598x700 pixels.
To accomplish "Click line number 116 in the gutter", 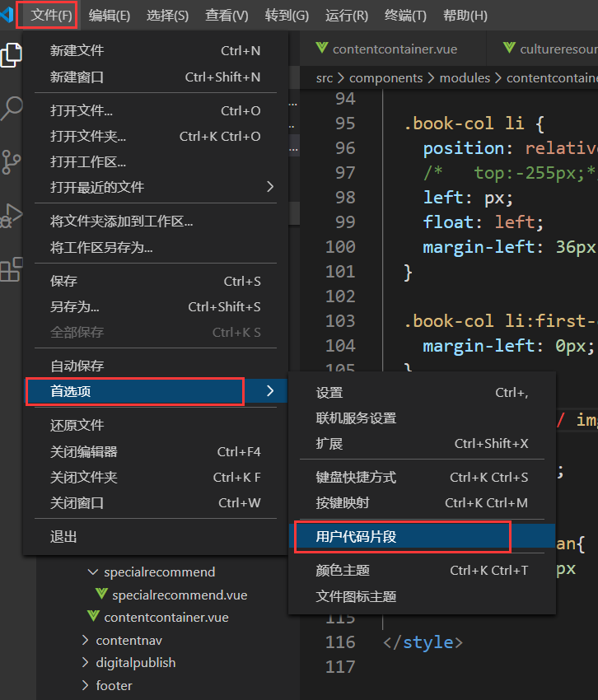I will click(340, 642).
